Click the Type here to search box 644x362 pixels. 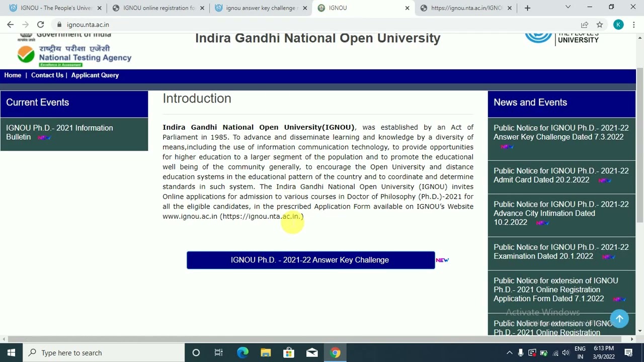tap(104, 353)
